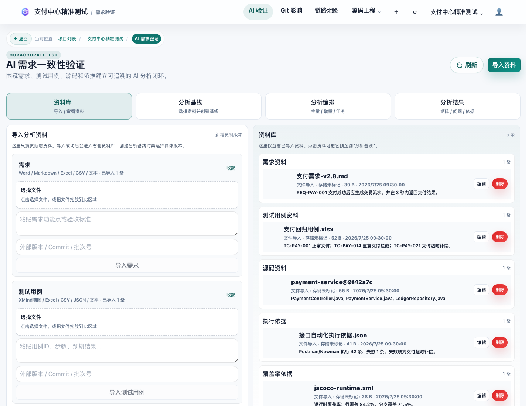Screen dimensions: 532x406
Task: Delete 接口自动化执行依据.json entry
Action: pos(500,343)
